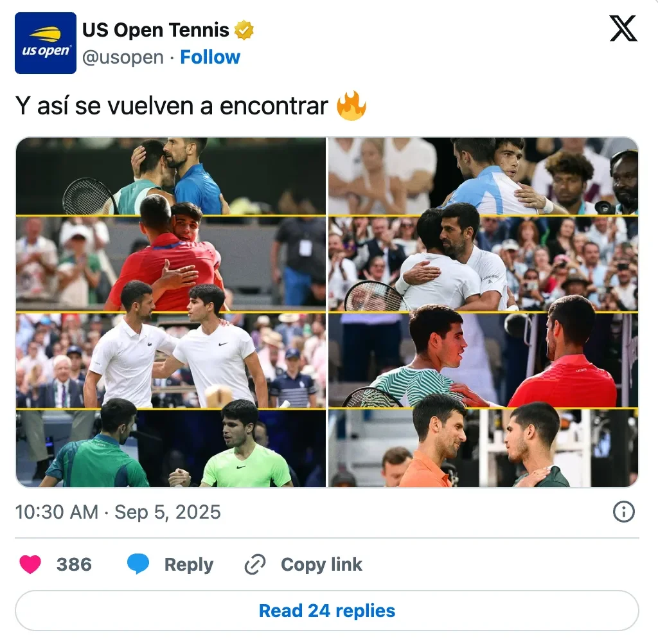Click the green shirt handshake photo
Viewport: 658px width, 644px height.
[171, 449]
